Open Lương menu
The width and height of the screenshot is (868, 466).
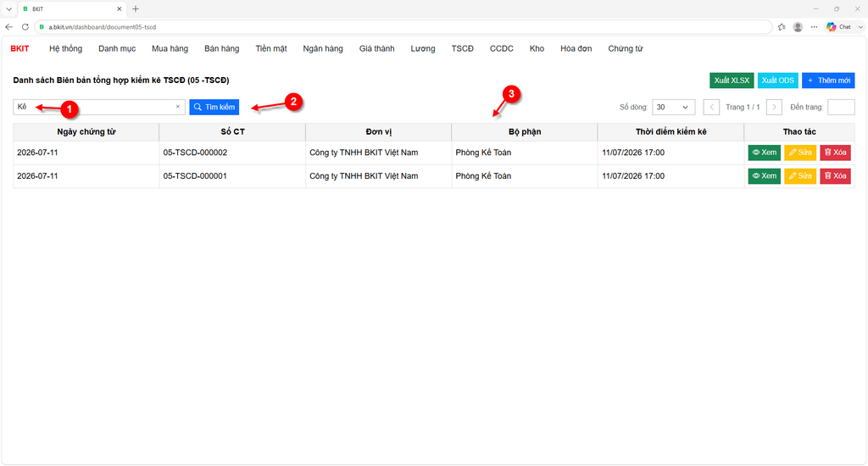[423, 48]
